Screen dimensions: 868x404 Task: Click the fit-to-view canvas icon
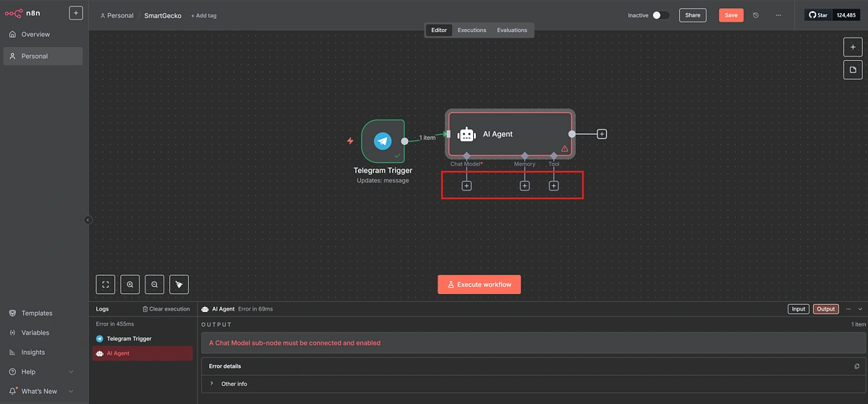106,285
